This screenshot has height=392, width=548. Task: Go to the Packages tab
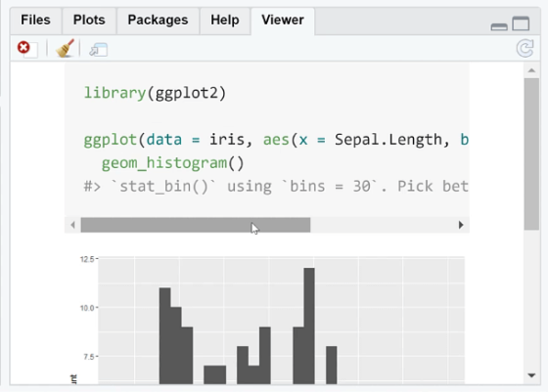158,20
